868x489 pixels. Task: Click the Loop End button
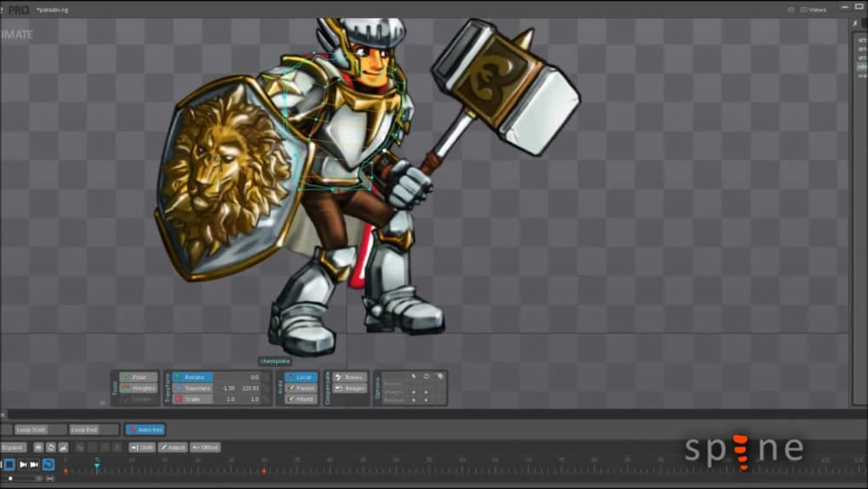point(84,430)
